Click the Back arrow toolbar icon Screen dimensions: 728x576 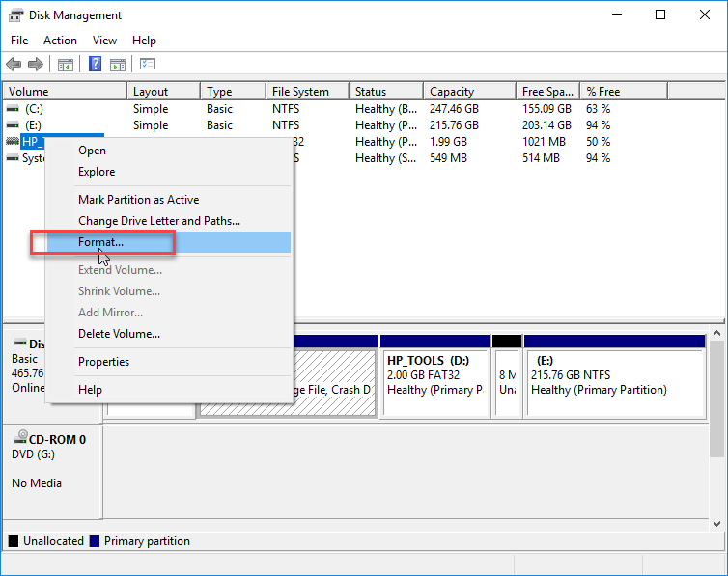(x=14, y=65)
